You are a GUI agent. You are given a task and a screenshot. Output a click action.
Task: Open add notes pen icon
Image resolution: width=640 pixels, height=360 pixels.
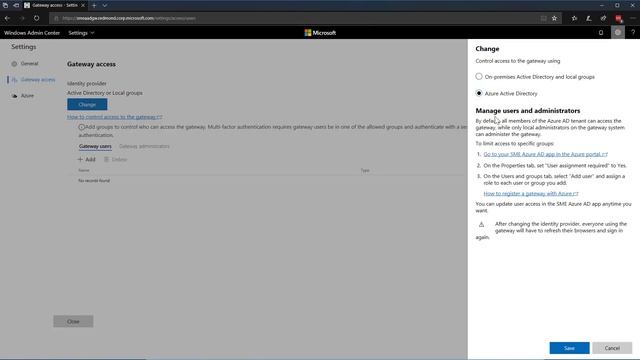click(589, 18)
